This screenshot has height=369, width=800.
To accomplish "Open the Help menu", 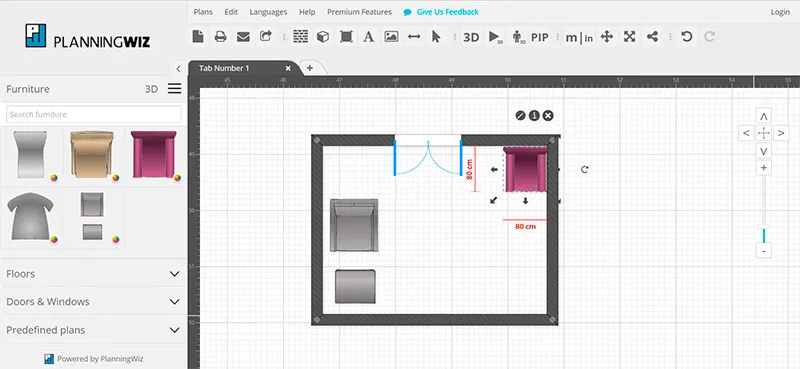I will point(307,12).
